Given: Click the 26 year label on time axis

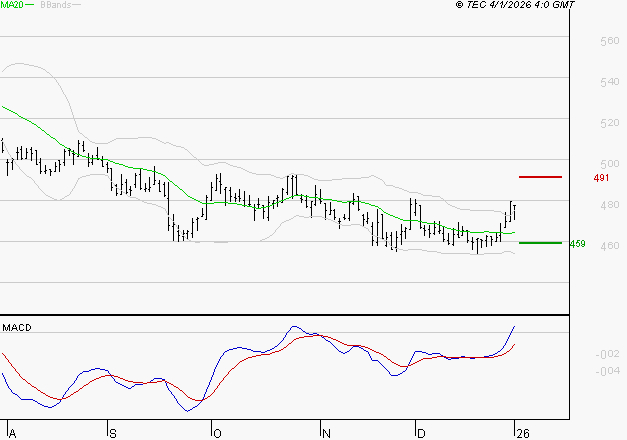Looking at the screenshot, I should pos(523,434).
